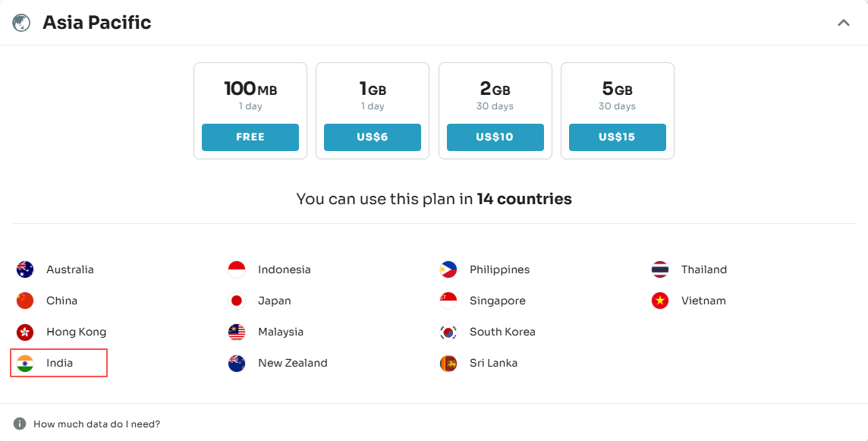Click the Malaysia flag icon

pos(237,332)
